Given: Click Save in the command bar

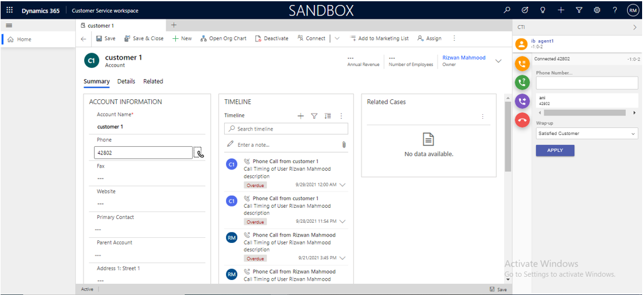Looking at the screenshot, I should [x=105, y=38].
